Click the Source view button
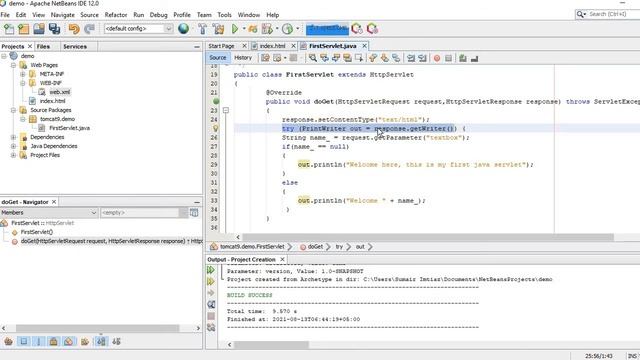Viewport: 640px width, 360px height. coord(218,58)
